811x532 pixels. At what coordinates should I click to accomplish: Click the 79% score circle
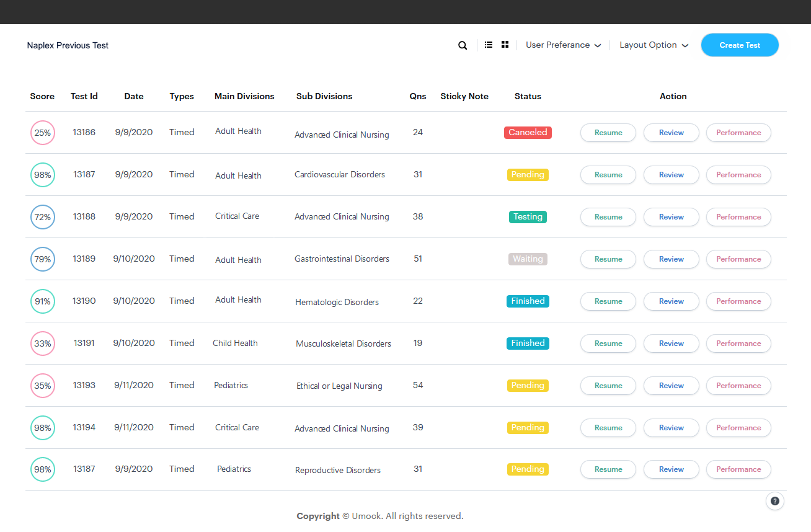(43, 259)
